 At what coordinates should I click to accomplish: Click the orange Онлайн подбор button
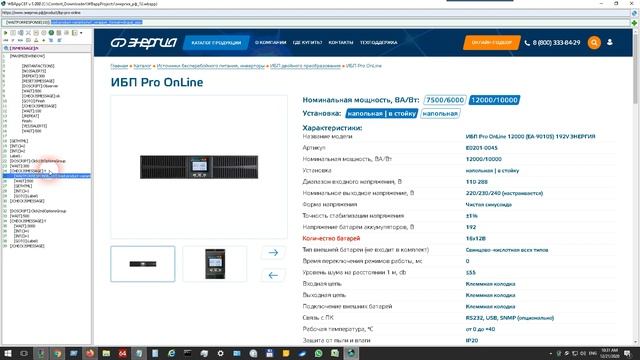coord(491,42)
